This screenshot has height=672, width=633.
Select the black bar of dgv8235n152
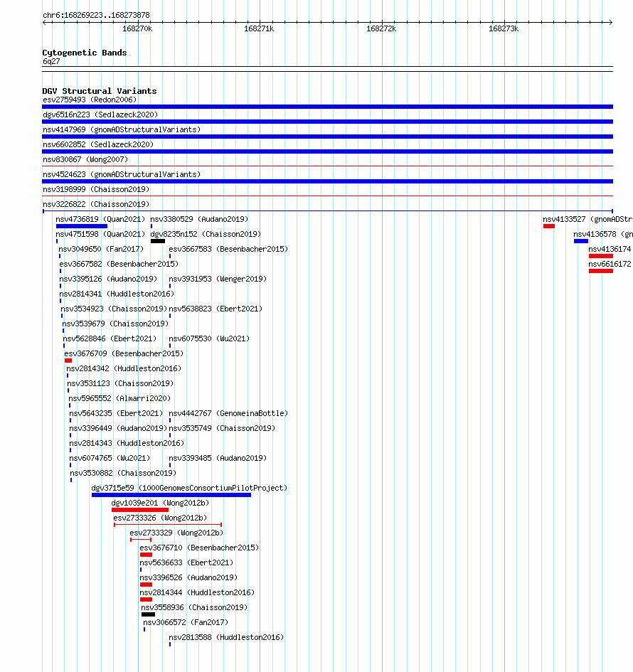point(158,241)
